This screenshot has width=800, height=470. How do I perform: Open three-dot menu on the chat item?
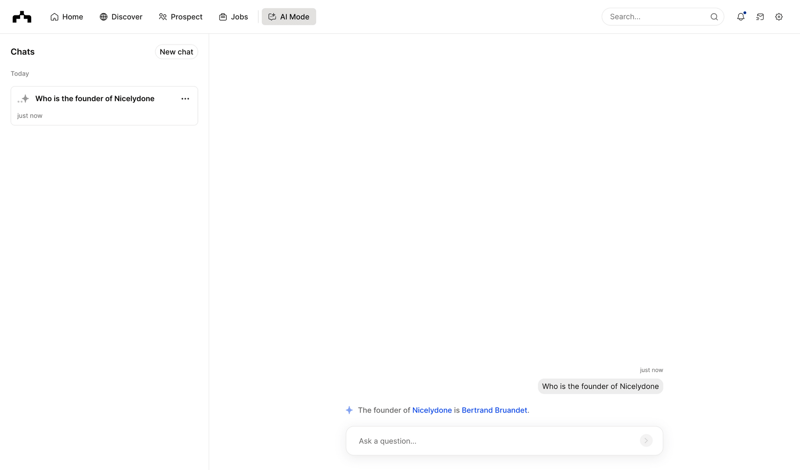185,98
